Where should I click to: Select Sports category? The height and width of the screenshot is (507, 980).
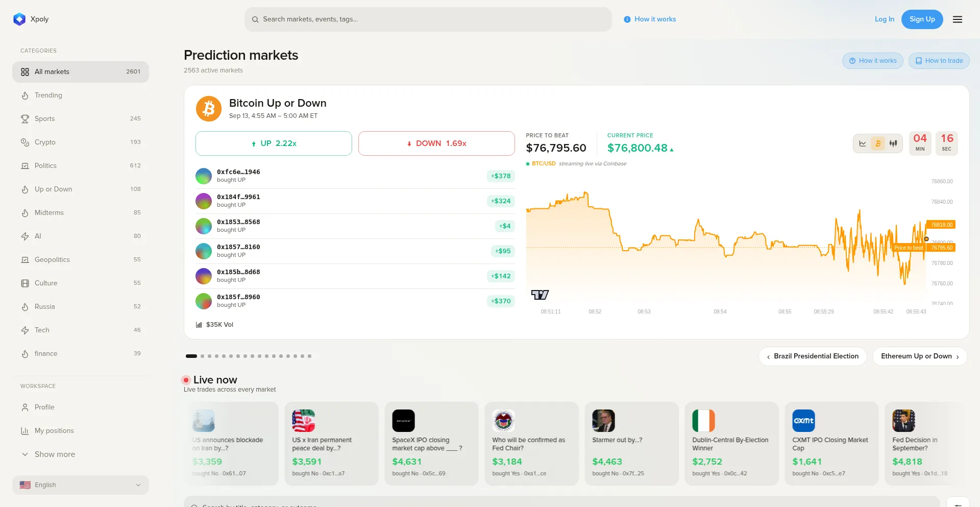pos(81,119)
